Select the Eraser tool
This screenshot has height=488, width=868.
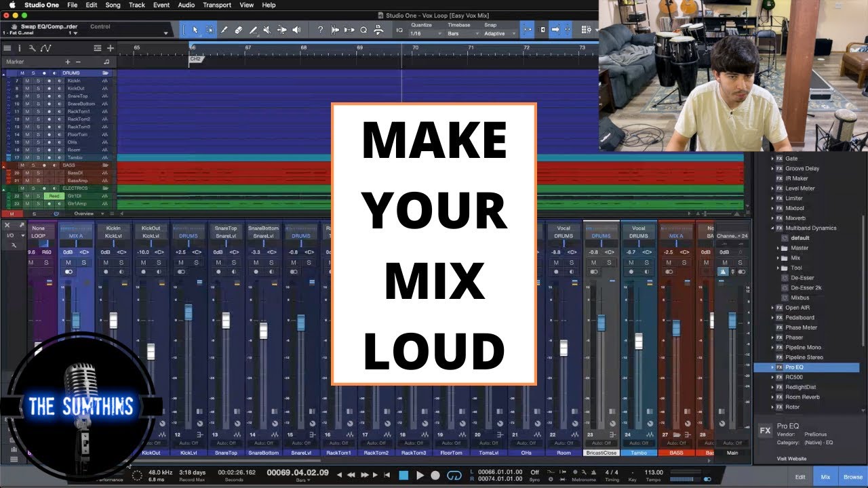[239, 30]
